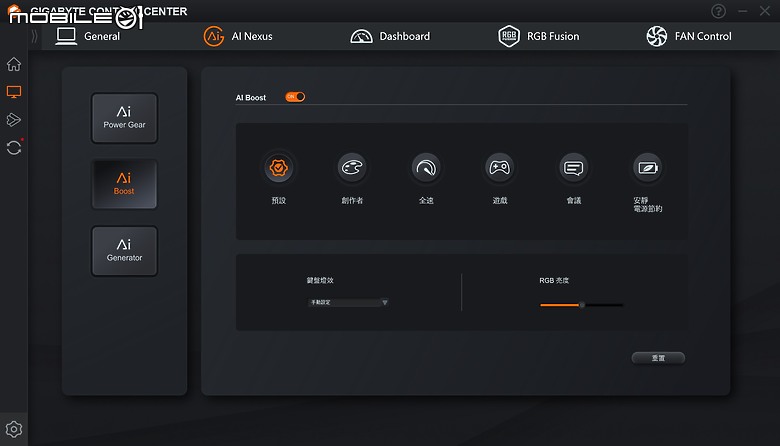780x446 pixels.
Task: Open the monitor sidebar icon
Action: (x=14, y=92)
